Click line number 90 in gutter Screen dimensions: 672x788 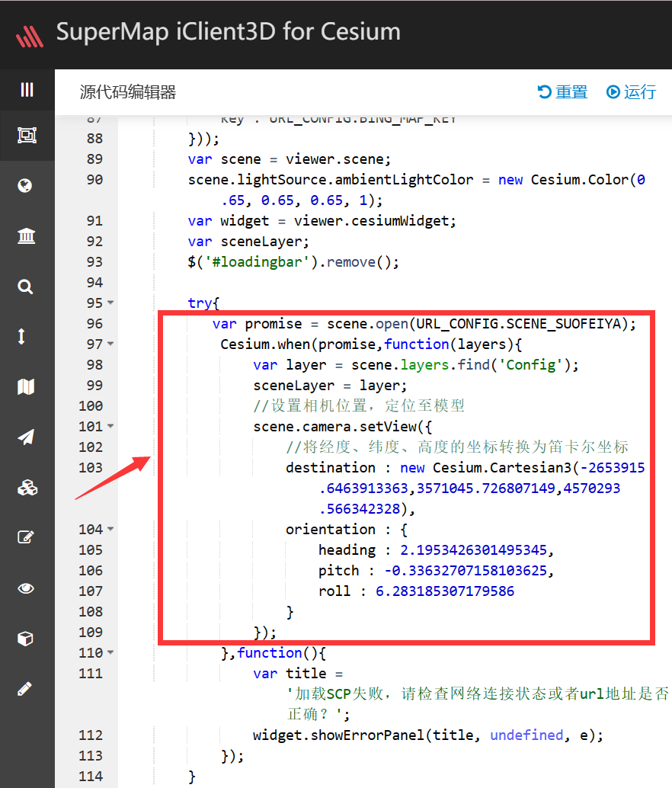click(94, 179)
